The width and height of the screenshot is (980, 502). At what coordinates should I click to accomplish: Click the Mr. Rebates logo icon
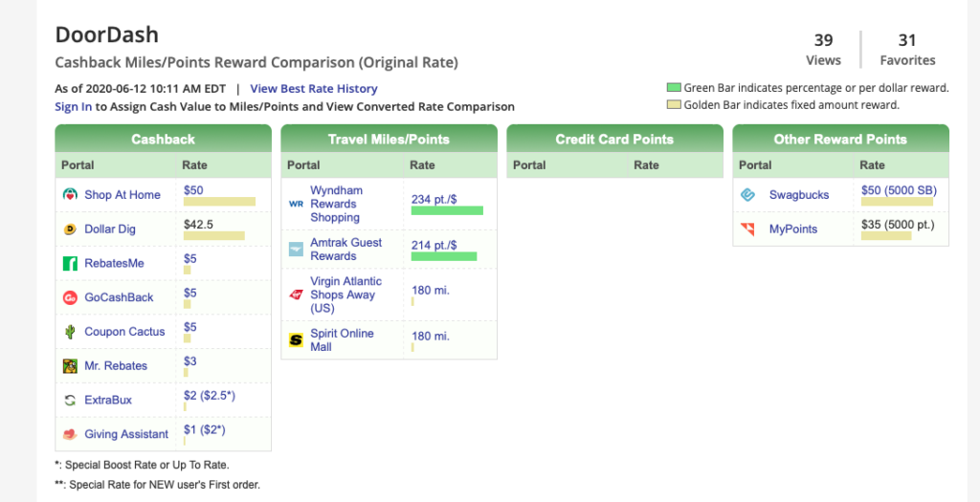click(x=70, y=366)
